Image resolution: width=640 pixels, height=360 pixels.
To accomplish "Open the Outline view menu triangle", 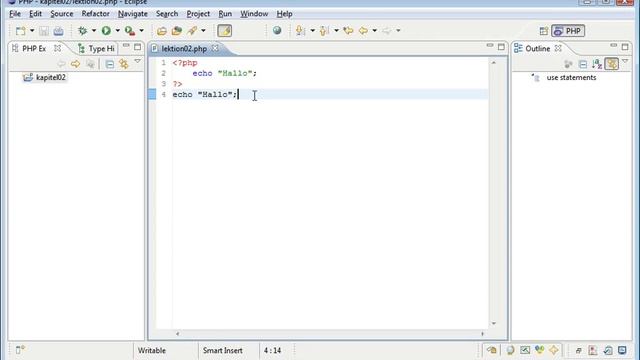I will [625, 62].
